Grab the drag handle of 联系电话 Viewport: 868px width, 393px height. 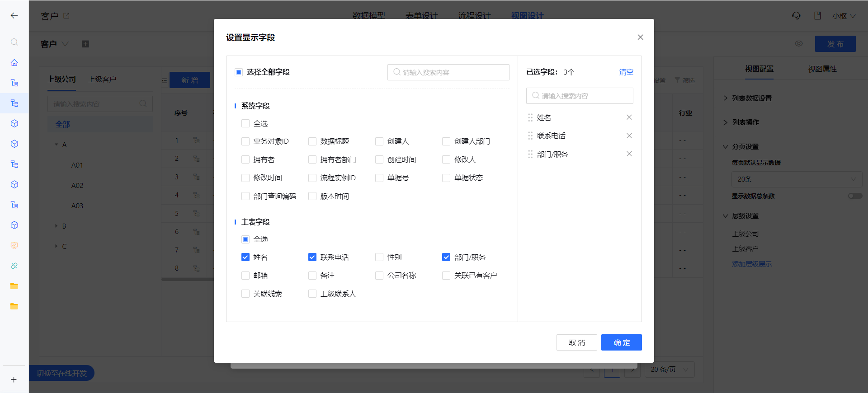pos(530,136)
